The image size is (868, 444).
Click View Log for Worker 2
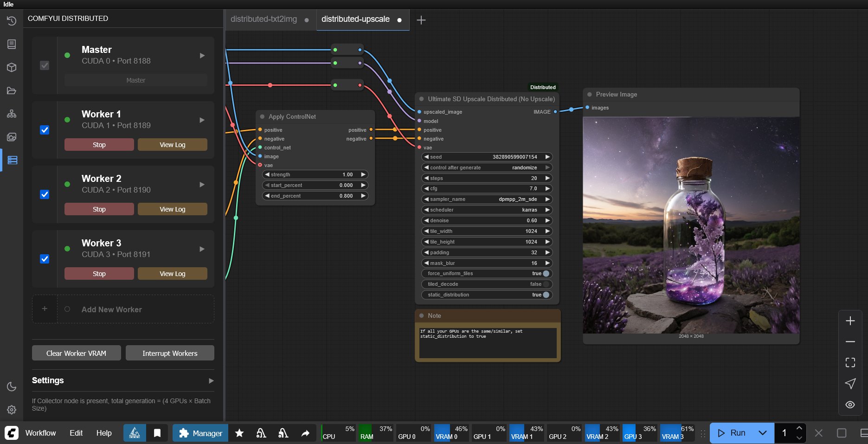click(172, 209)
